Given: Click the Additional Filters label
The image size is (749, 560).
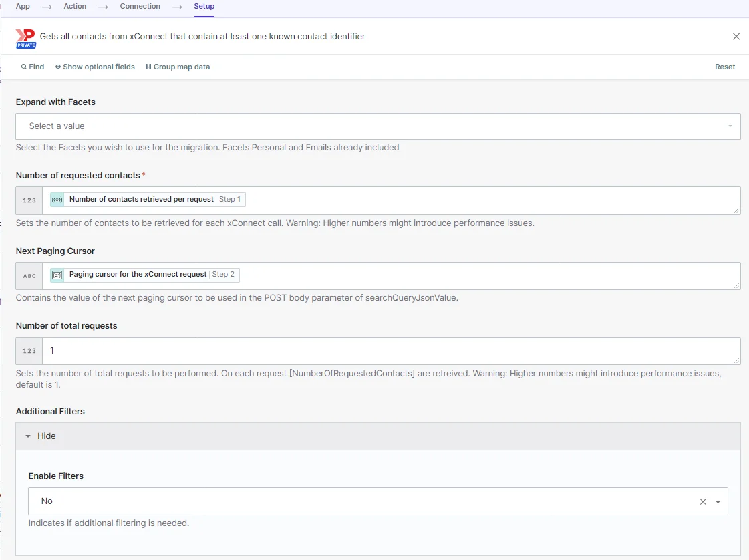Looking at the screenshot, I should [x=50, y=412].
